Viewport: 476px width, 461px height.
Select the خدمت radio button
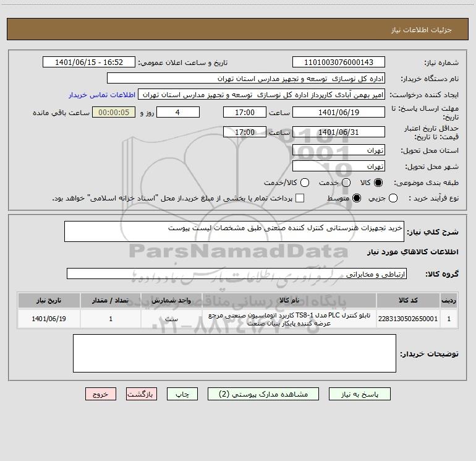point(346,183)
